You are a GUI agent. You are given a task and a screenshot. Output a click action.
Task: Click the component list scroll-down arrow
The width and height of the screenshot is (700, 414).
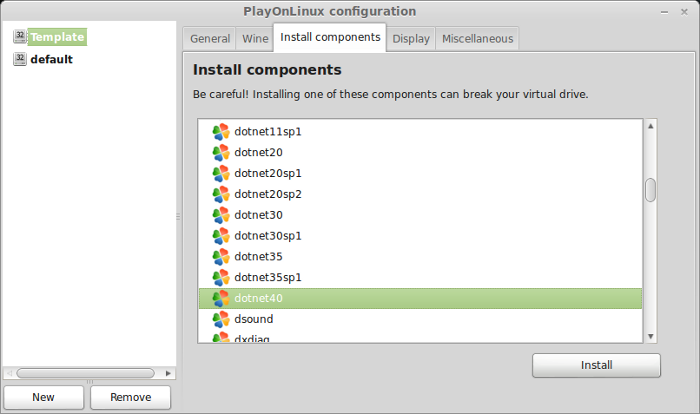pos(650,336)
